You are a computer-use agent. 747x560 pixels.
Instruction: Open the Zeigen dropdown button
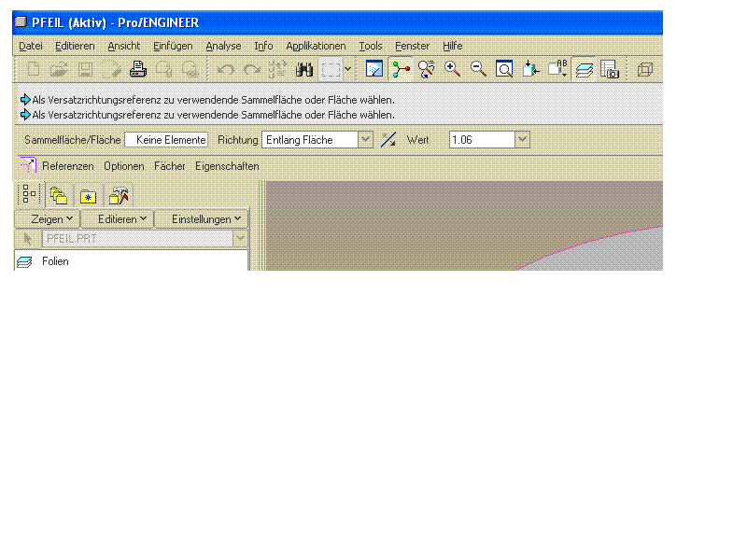click(x=48, y=219)
